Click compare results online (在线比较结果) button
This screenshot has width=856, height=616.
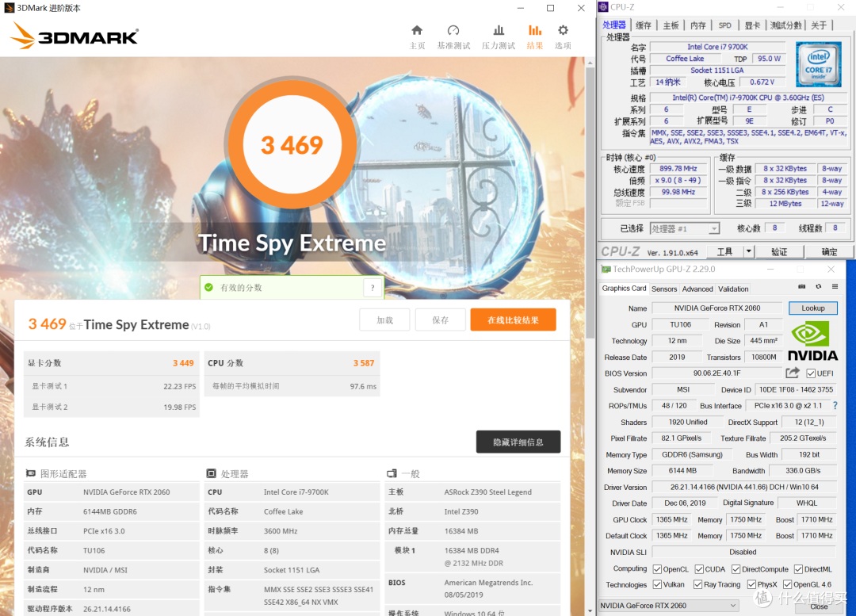pyautogui.click(x=513, y=320)
